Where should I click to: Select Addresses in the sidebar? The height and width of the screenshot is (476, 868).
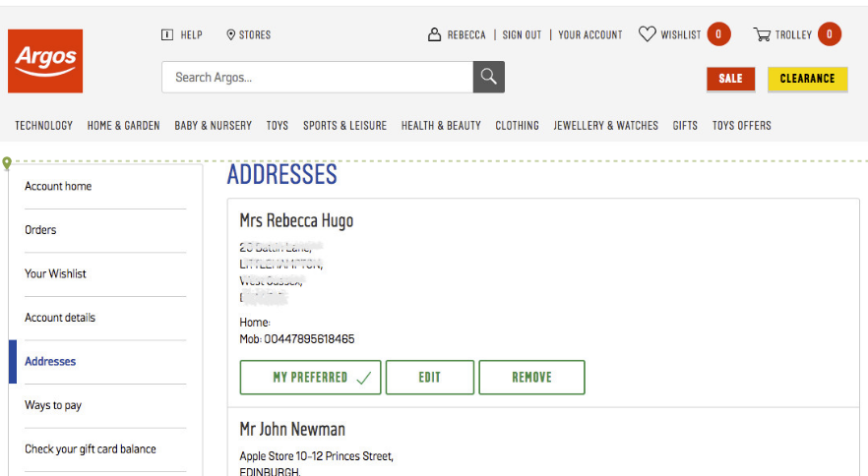[50, 361]
